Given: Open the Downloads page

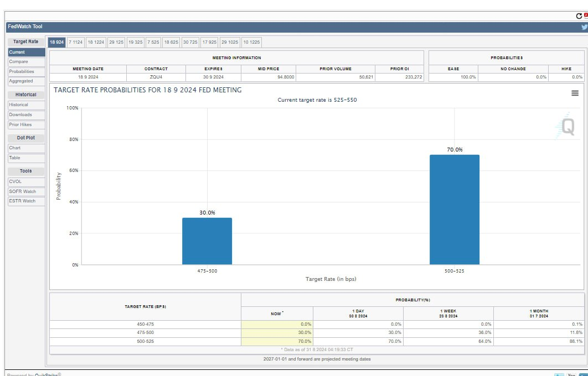Looking at the screenshot, I should point(26,115).
